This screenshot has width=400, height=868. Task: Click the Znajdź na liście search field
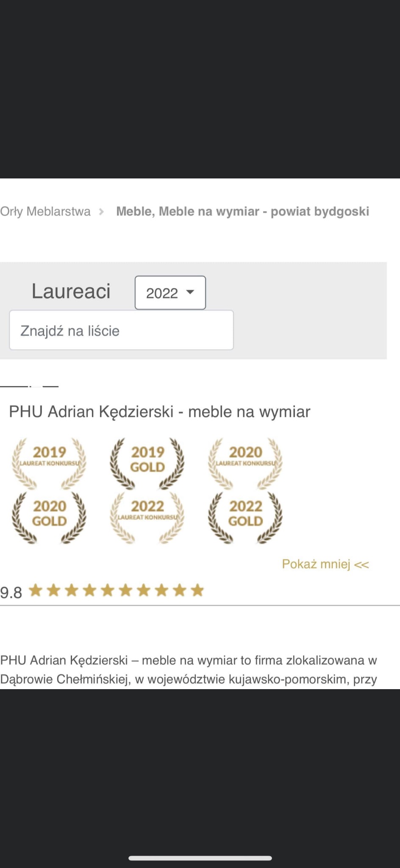coord(121,331)
